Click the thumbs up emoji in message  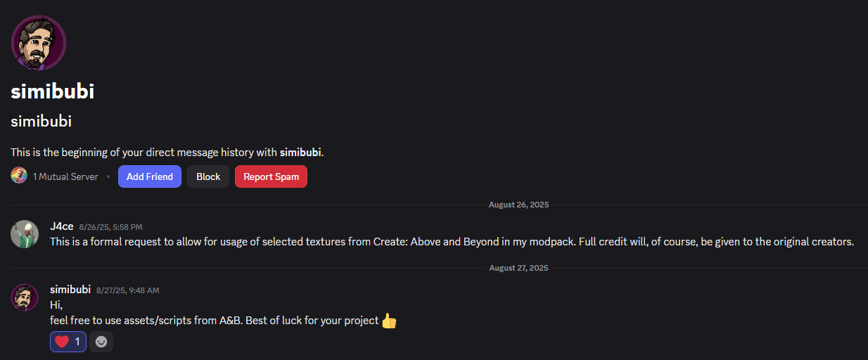[x=389, y=321]
